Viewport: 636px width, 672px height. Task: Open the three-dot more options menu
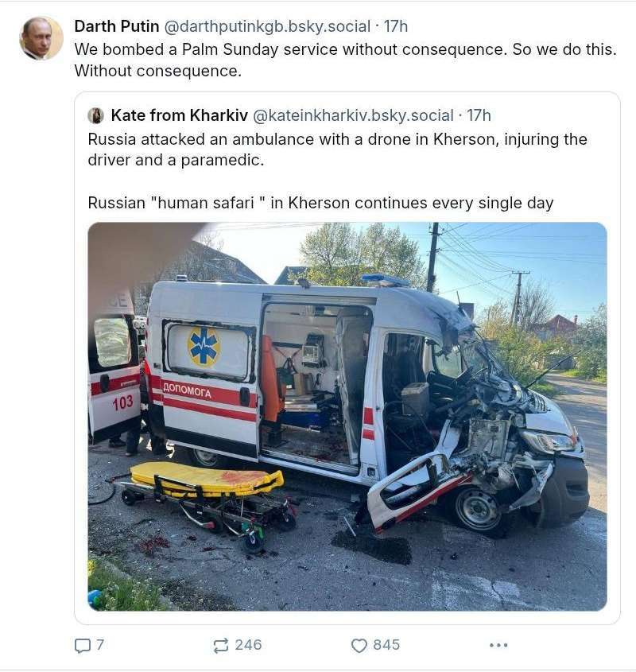[x=498, y=645]
